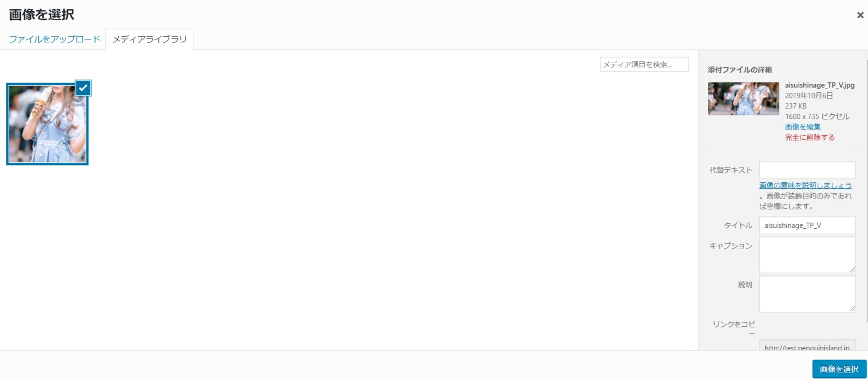
Task: Select the girl with ice cream thumbnail
Action: (x=47, y=124)
